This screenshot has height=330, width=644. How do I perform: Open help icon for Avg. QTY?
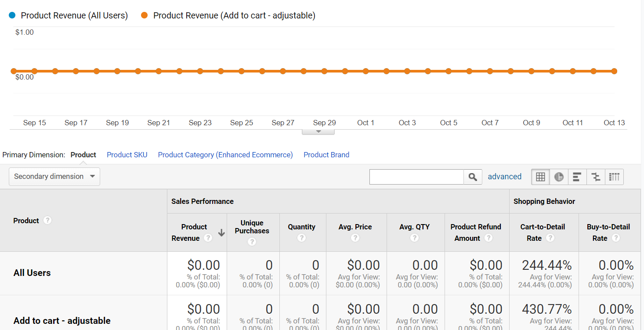tap(414, 238)
